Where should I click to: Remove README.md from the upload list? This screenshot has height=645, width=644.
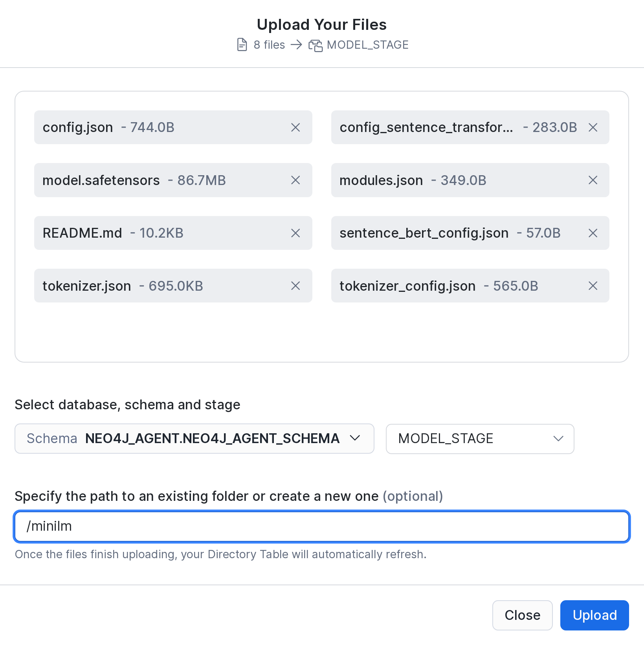coord(295,233)
